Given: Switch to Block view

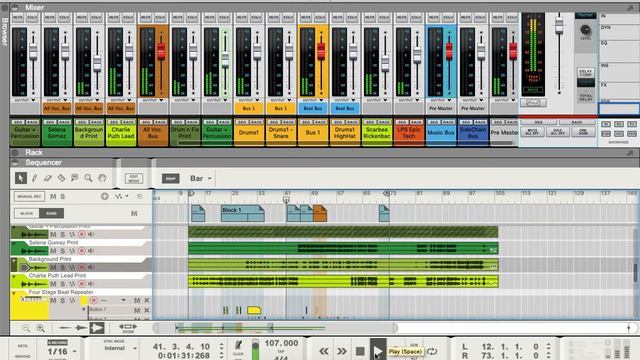Looking at the screenshot, I should pyautogui.click(x=27, y=213).
